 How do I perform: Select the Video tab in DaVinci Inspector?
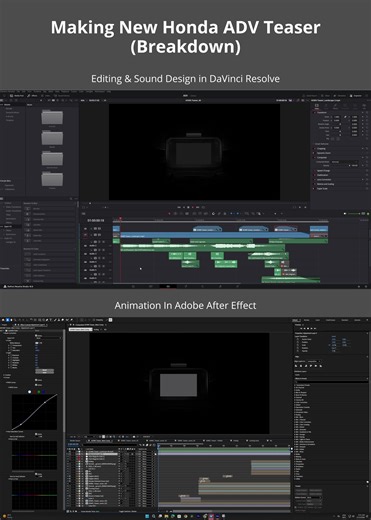click(x=317, y=106)
